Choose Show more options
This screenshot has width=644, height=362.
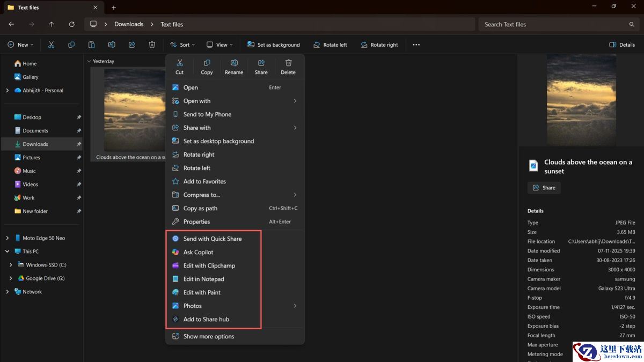[208, 336]
